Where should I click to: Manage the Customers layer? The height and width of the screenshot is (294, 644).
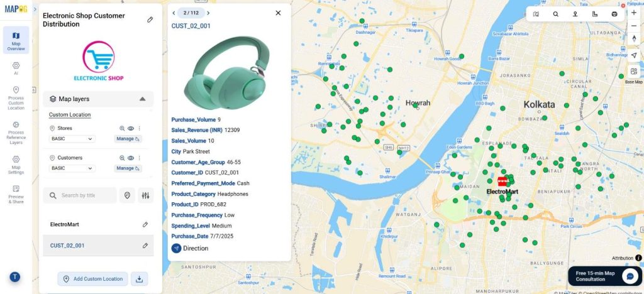point(128,168)
